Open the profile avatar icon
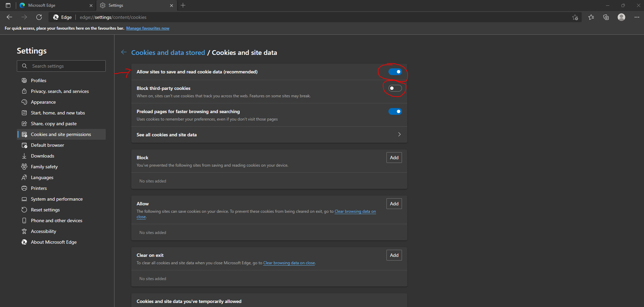 [621, 17]
